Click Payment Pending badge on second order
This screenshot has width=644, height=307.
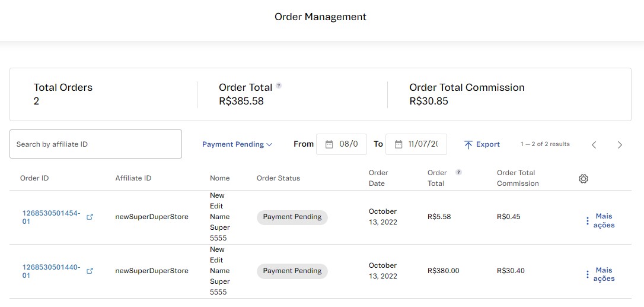coord(292,271)
